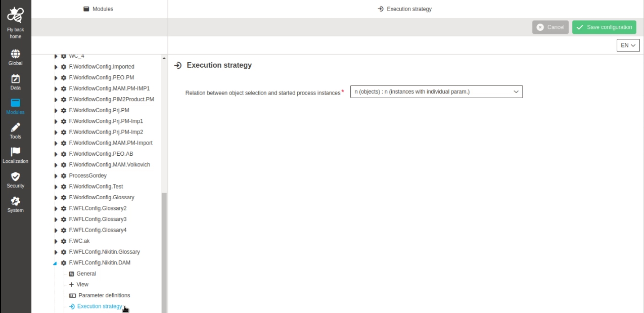644x313 pixels.
Task: Select F.WorkflowConfig.PEO.AB in tree
Action: click(101, 154)
